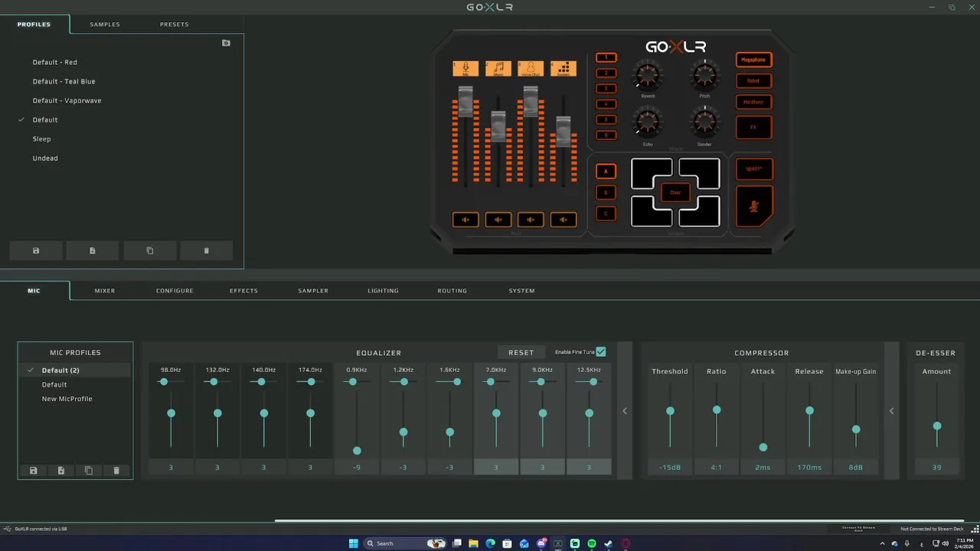980x551 pixels.
Task: Select sampler bank B
Action: 606,193
